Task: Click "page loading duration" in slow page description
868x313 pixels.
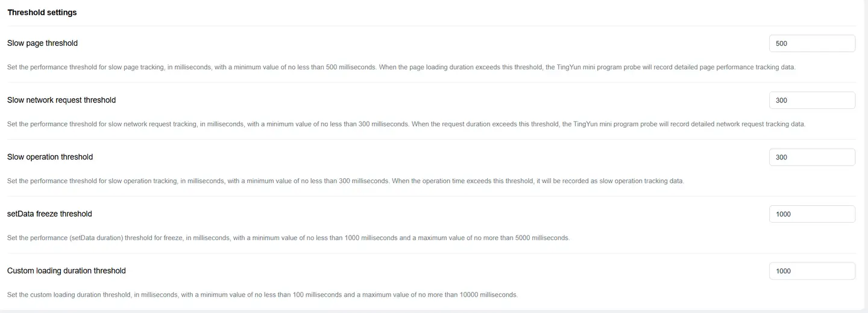Action: [434, 67]
